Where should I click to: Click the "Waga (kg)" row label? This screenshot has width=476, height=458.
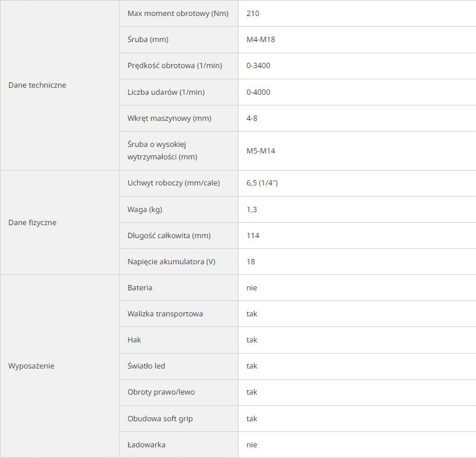tap(146, 210)
